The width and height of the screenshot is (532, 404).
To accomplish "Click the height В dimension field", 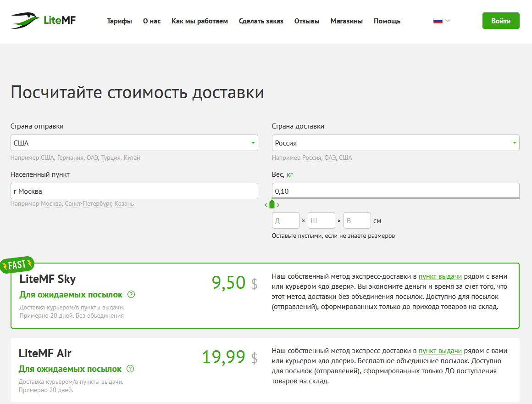I will click(x=357, y=221).
